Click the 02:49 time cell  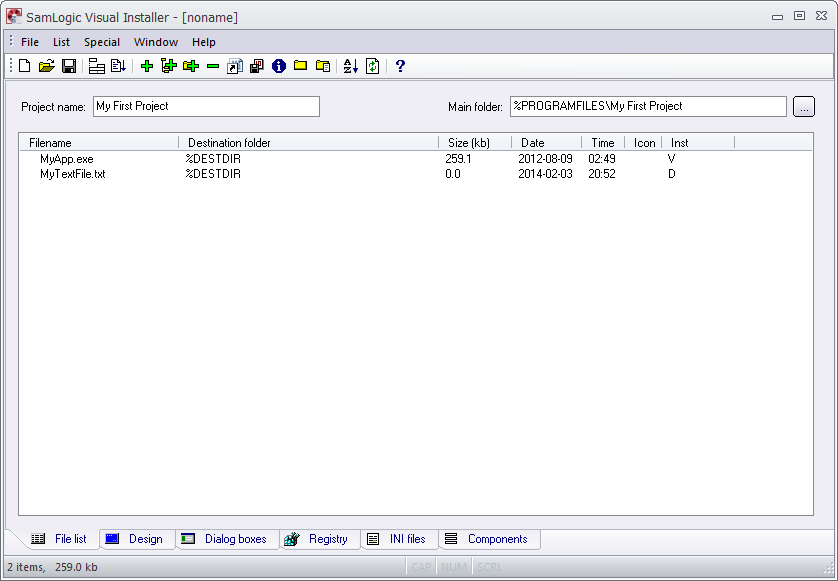(602, 159)
